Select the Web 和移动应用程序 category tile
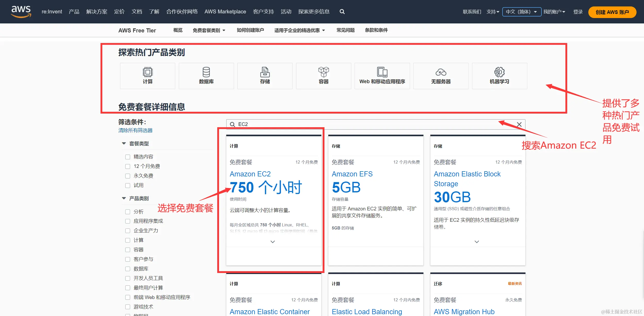 382,76
